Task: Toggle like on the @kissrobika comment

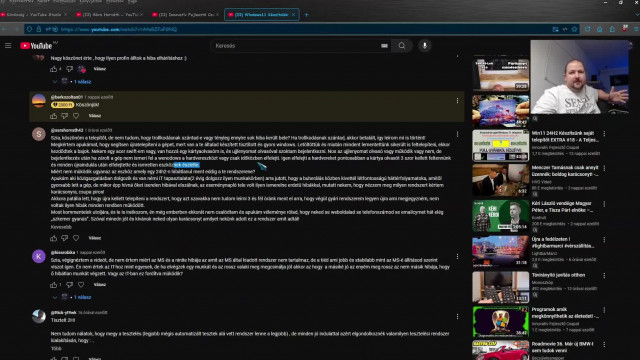Action: coord(53,284)
